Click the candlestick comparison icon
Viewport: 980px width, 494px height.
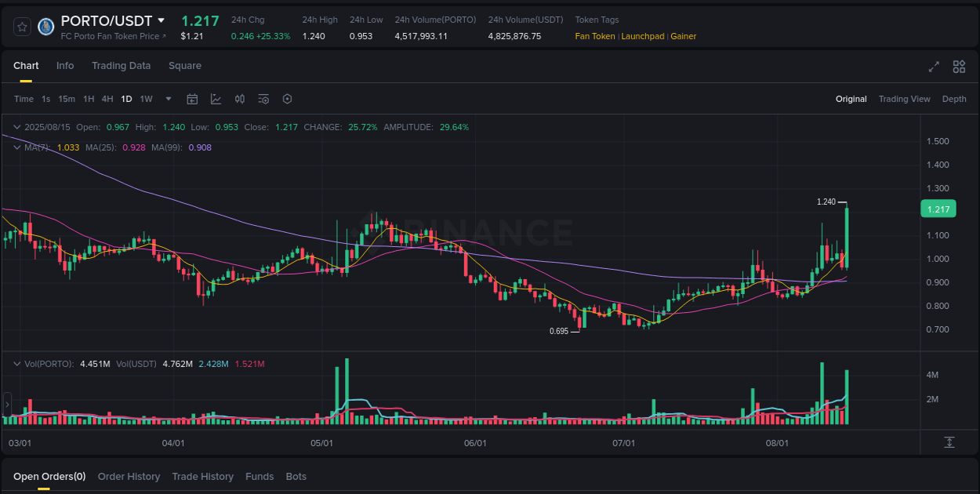240,99
